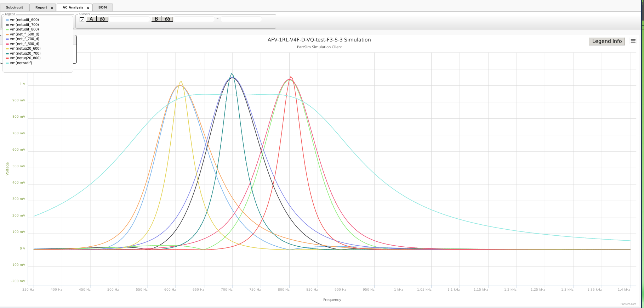644x308 pixels.
Task: Click the Legend Info button
Action: coord(606,41)
